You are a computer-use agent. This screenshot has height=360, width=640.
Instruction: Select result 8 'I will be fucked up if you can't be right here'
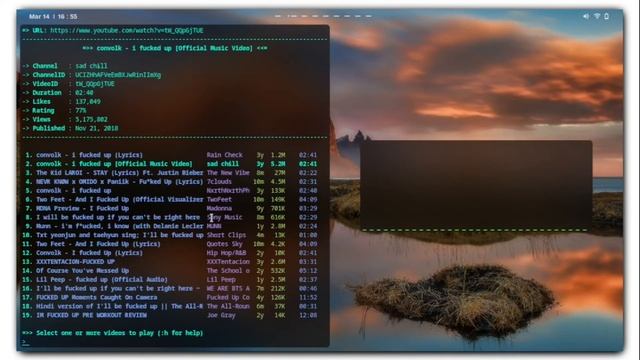click(x=118, y=218)
